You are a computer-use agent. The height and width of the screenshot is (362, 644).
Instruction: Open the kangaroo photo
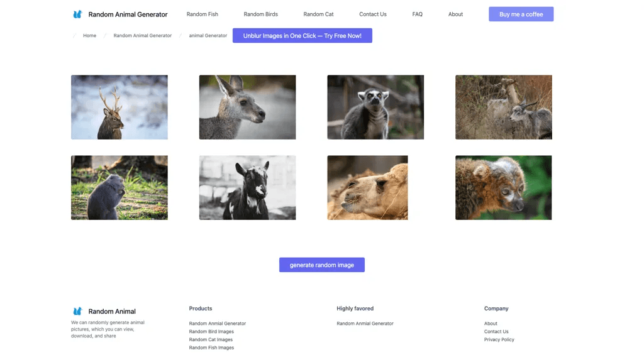[247, 107]
